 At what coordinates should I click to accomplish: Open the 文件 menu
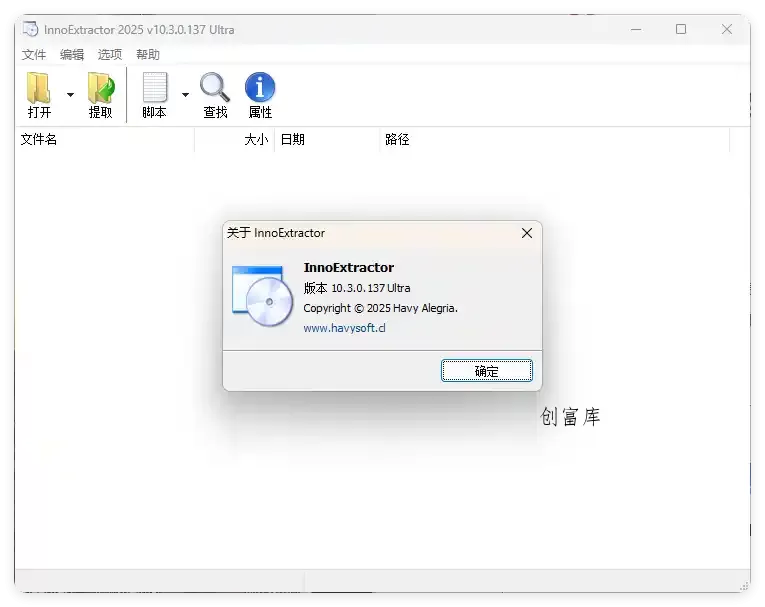[34, 55]
